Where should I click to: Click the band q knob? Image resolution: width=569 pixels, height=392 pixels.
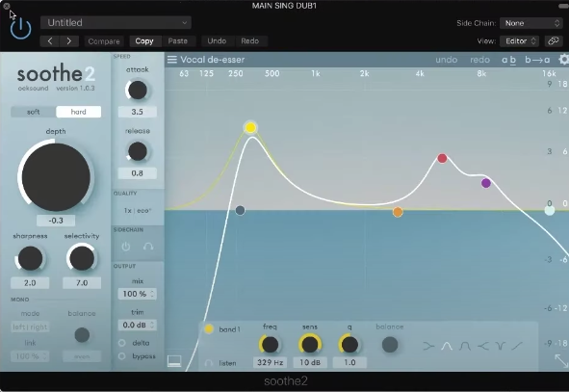[x=349, y=345]
